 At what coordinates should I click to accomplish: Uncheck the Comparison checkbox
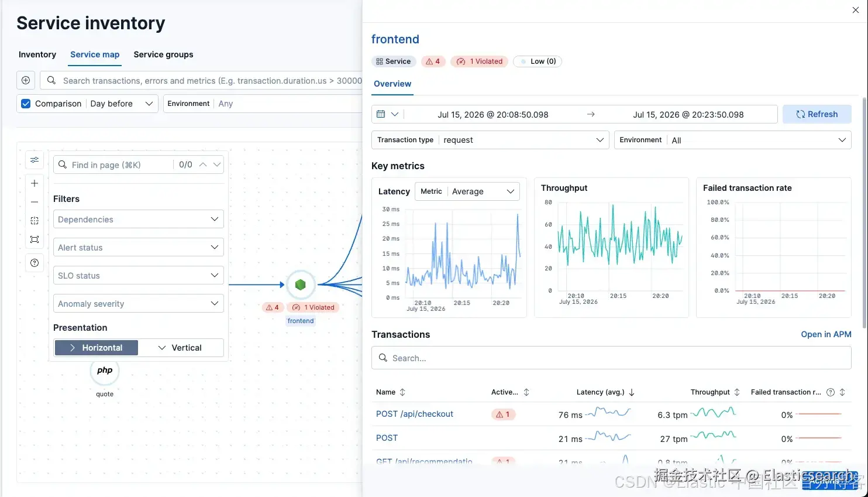point(26,104)
